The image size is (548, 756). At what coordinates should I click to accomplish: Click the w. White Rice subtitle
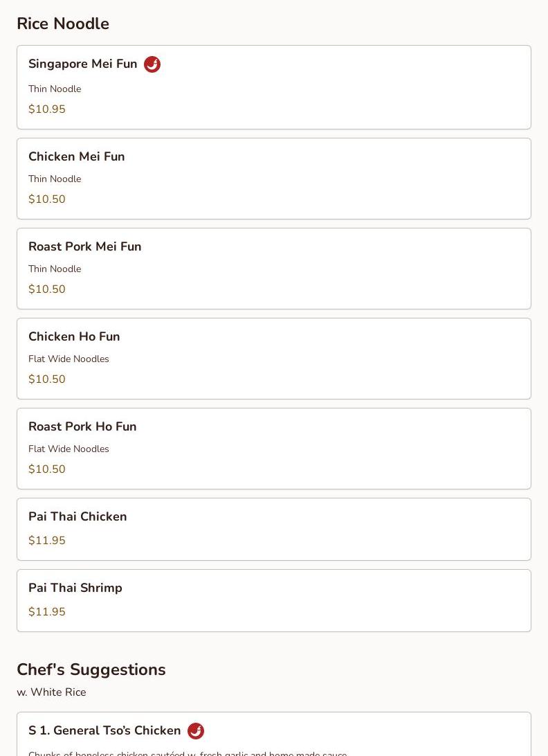coord(52,692)
